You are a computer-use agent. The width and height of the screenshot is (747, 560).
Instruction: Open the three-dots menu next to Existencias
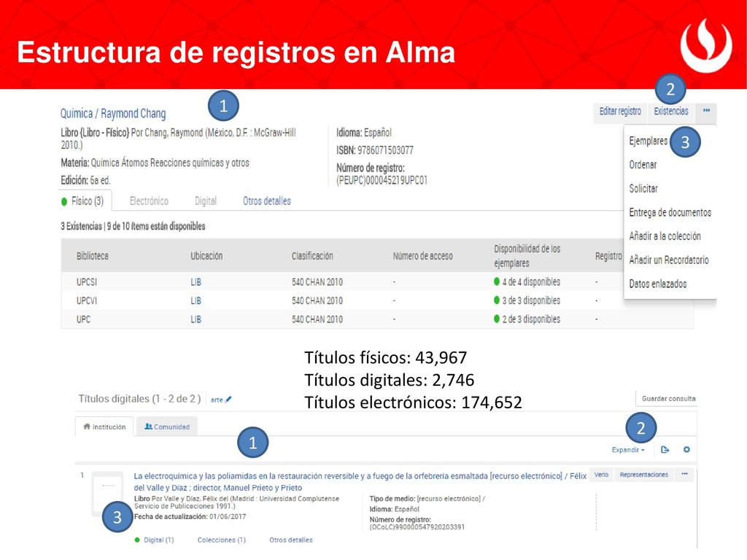(x=706, y=111)
